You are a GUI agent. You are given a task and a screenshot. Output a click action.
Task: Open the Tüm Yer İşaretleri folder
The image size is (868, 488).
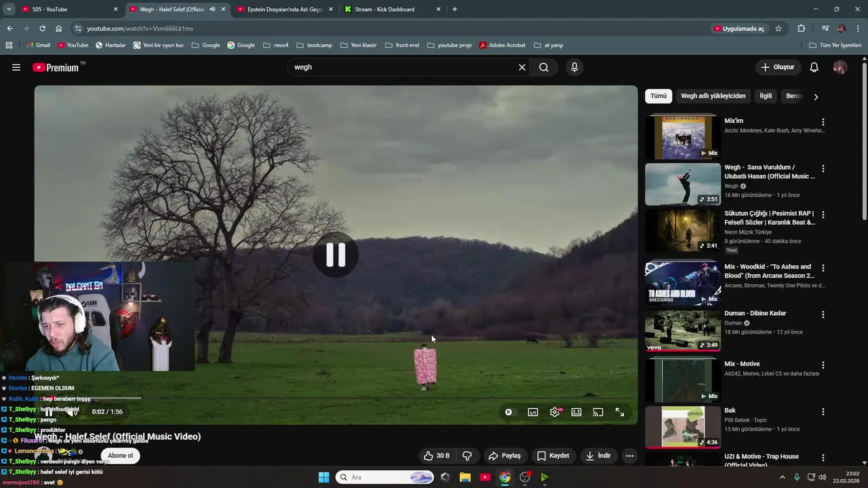point(835,45)
